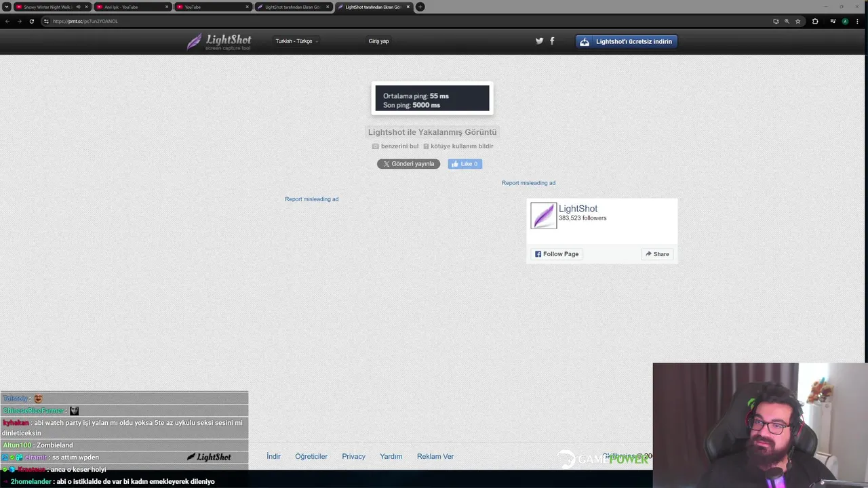Image resolution: width=868 pixels, height=488 pixels.
Task: Open LightShot's Facebook page icon
Action: pos(552,41)
